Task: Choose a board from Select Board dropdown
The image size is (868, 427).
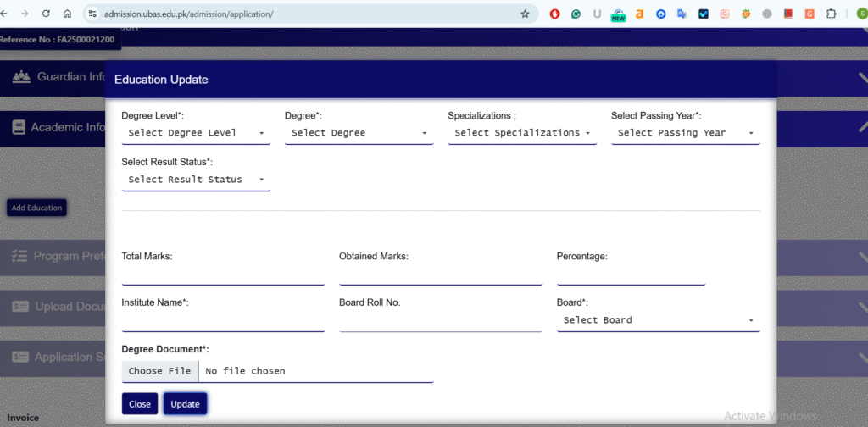Action: point(658,320)
